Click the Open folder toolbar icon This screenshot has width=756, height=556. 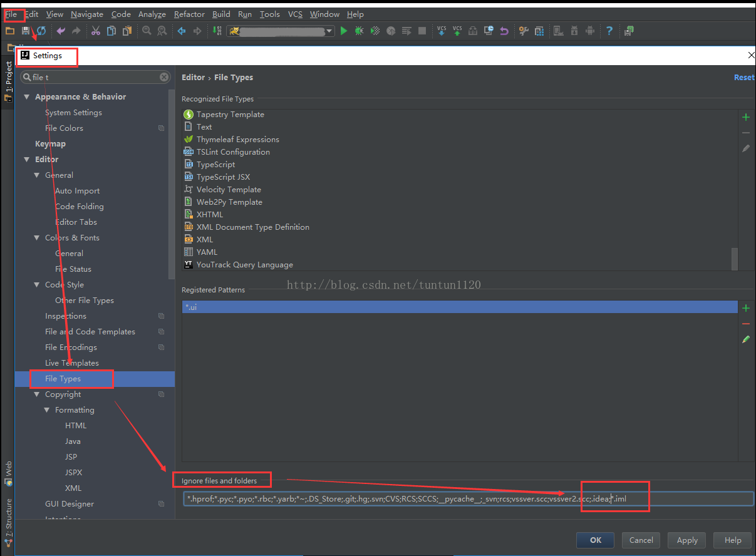(10, 31)
